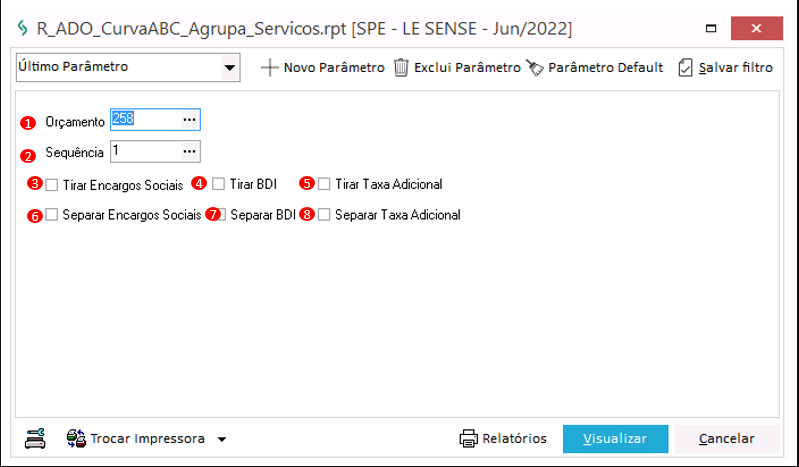Toggle Tirar Taxa Adicional checkbox
This screenshot has width=799, height=467.
(x=324, y=184)
